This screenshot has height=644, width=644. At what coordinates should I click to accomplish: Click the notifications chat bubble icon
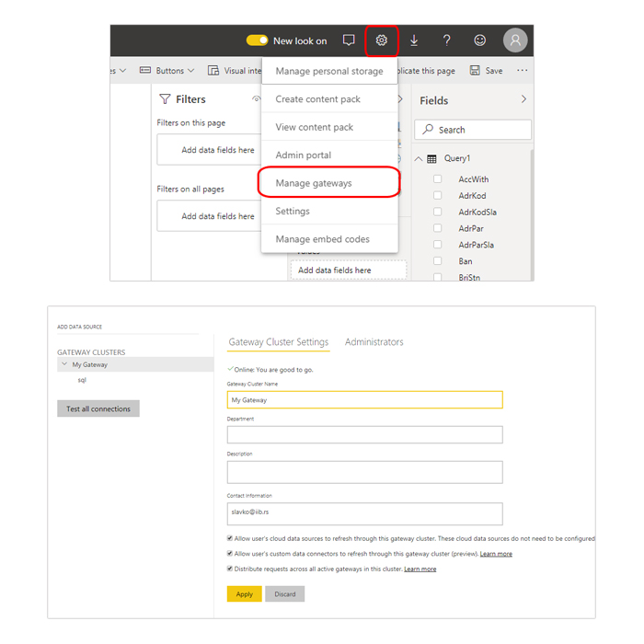point(349,40)
